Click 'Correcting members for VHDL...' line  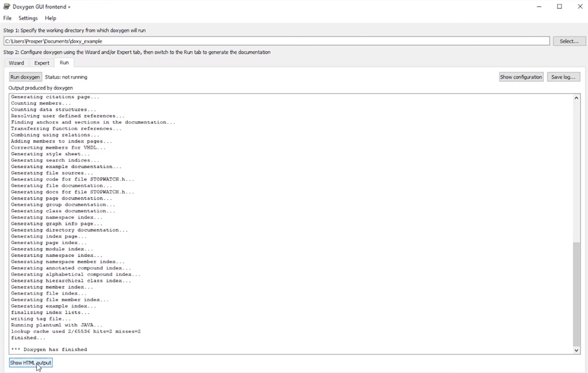(58, 148)
